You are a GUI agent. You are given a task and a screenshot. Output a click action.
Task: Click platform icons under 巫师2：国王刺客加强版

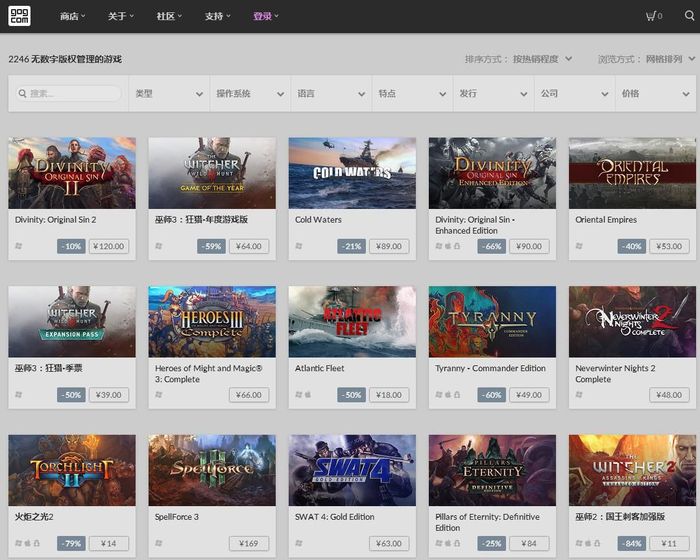coord(588,543)
